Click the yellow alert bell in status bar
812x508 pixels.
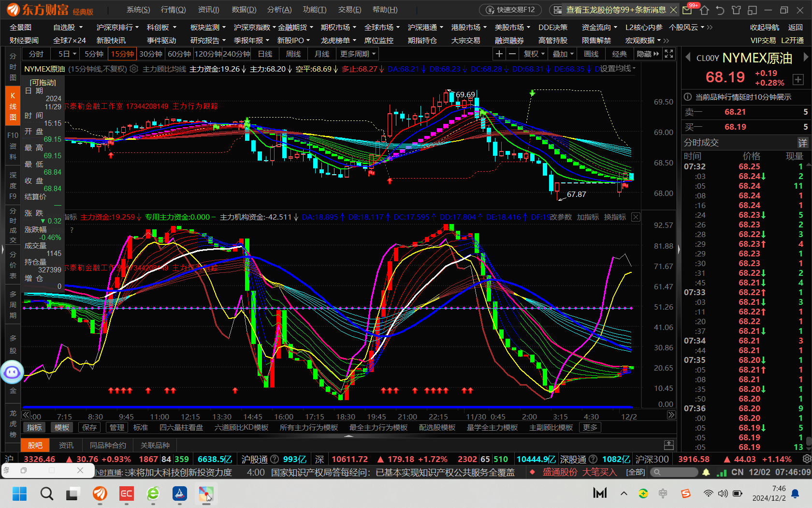click(x=706, y=472)
